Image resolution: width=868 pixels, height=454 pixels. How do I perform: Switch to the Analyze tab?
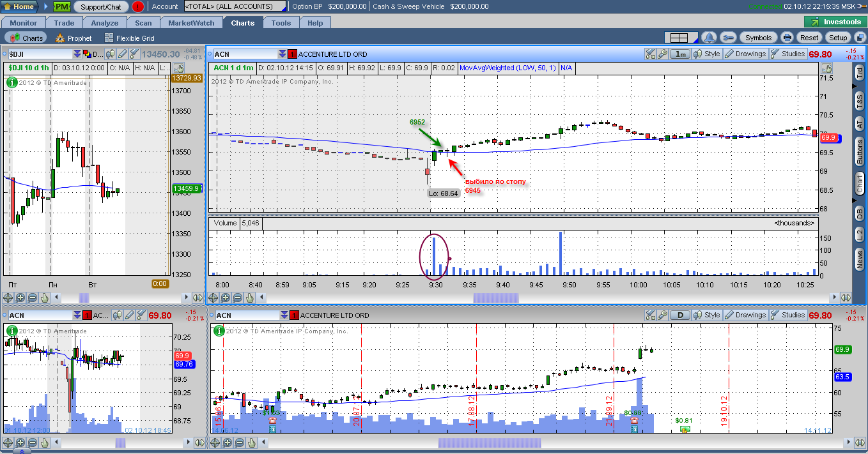[x=104, y=23]
